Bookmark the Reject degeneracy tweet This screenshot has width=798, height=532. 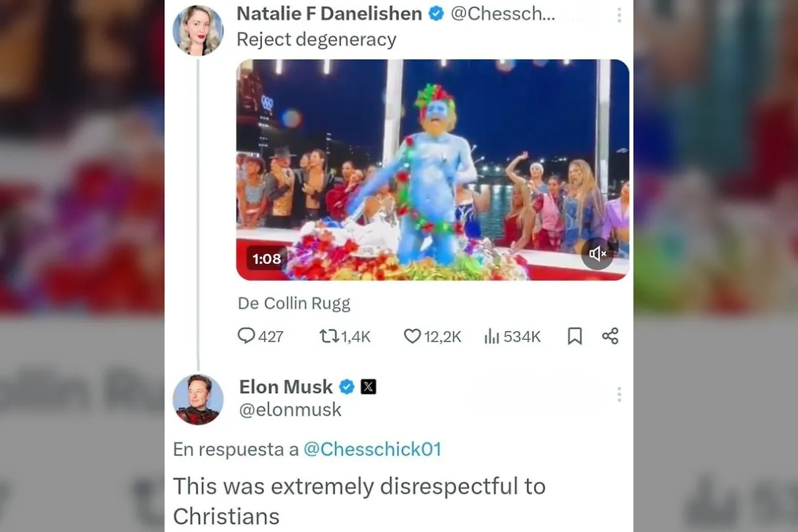click(x=575, y=336)
